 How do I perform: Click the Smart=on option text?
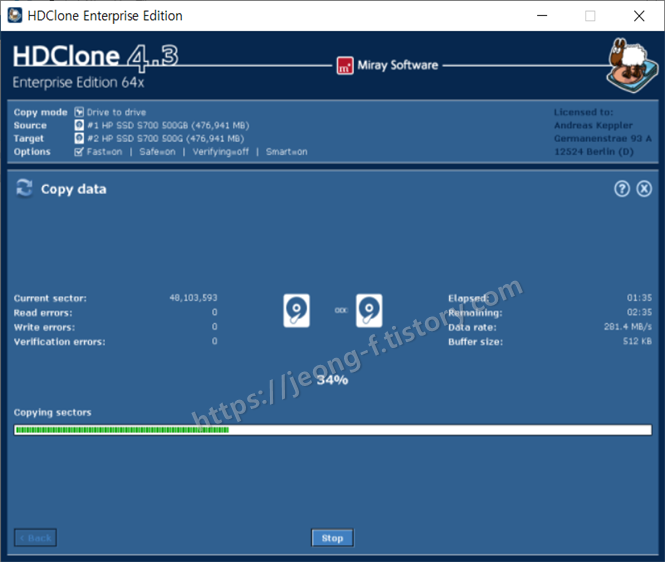(x=286, y=152)
